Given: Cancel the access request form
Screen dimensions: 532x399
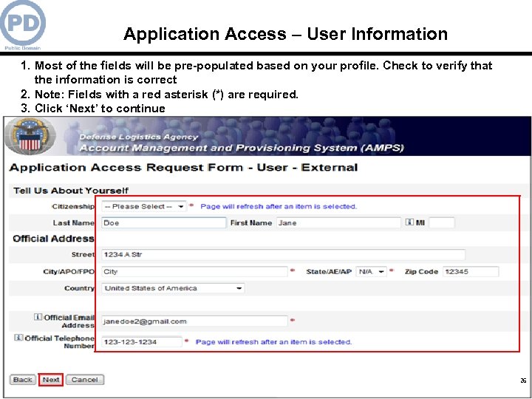Looking at the screenshot, I should click(85, 380).
